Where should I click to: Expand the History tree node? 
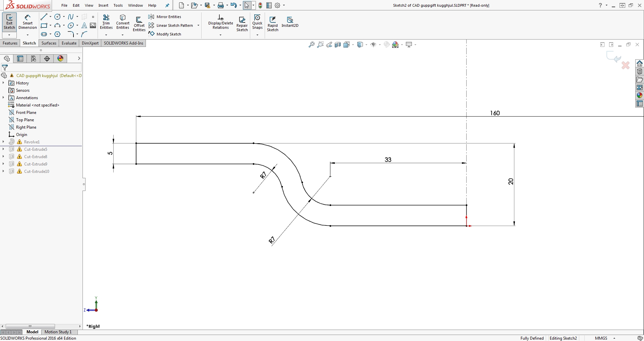pyautogui.click(x=3, y=83)
